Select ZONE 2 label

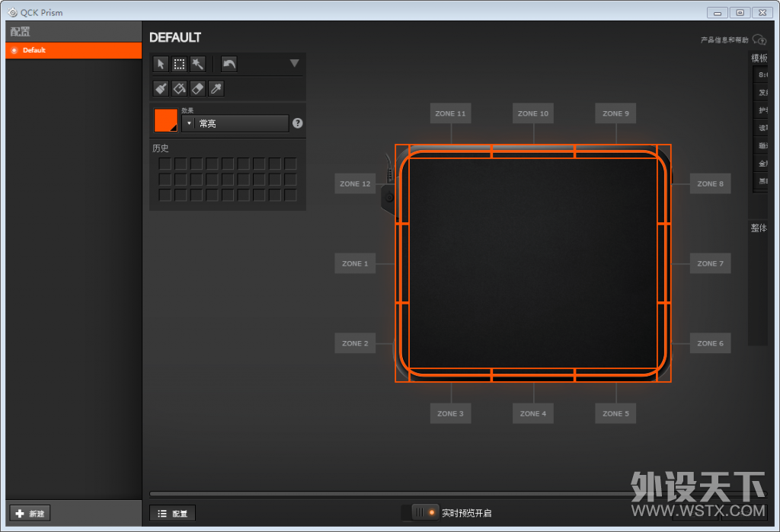(355, 343)
